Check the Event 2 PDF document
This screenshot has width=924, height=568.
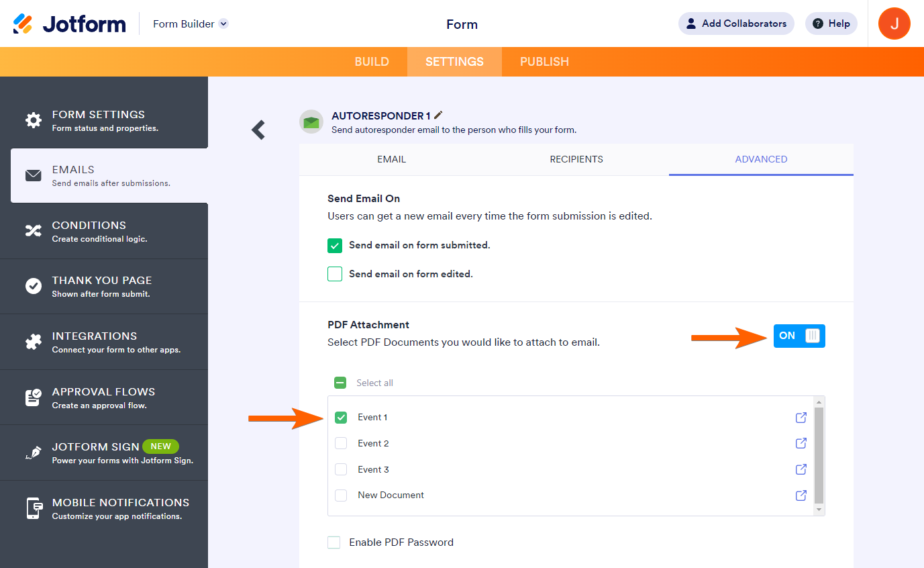tap(341, 443)
